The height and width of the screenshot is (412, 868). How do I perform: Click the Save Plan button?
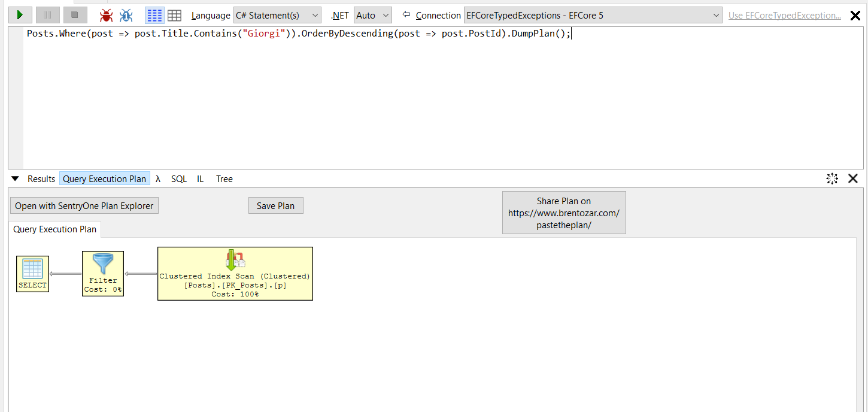275,206
